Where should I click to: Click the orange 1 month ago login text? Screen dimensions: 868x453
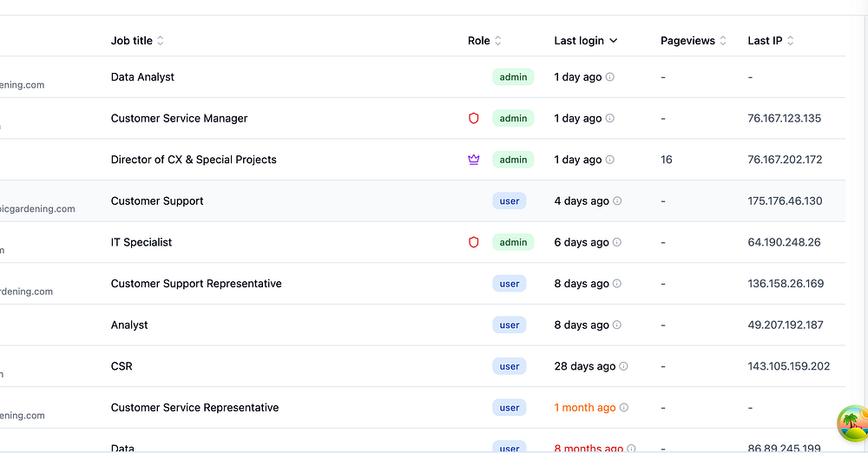tap(585, 408)
